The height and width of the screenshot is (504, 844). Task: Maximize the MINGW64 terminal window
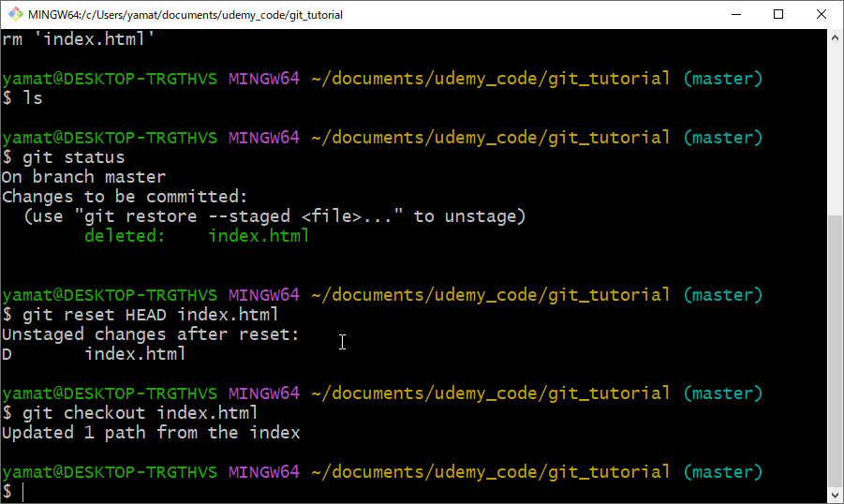pyautogui.click(x=778, y=14)
